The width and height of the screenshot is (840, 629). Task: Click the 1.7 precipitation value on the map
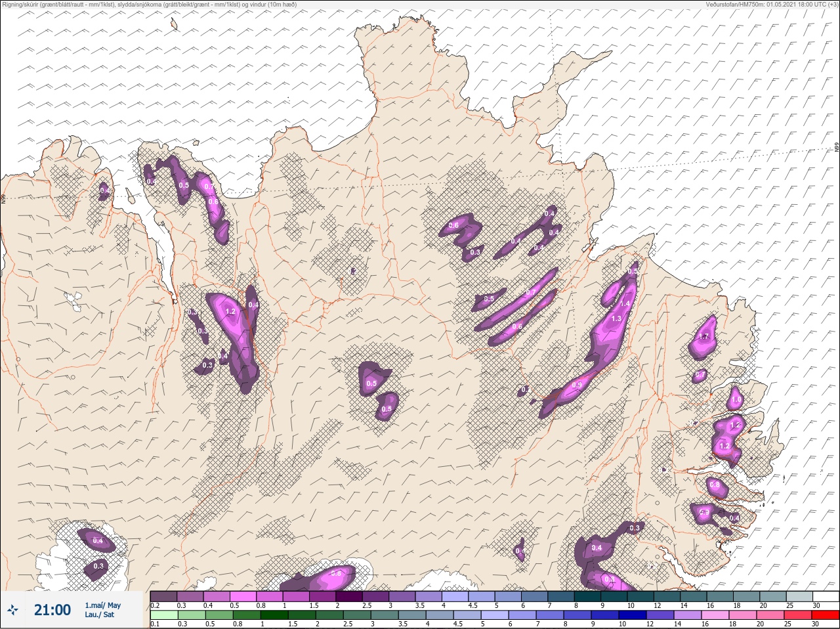pyautogui.click(x=705, y=337)
